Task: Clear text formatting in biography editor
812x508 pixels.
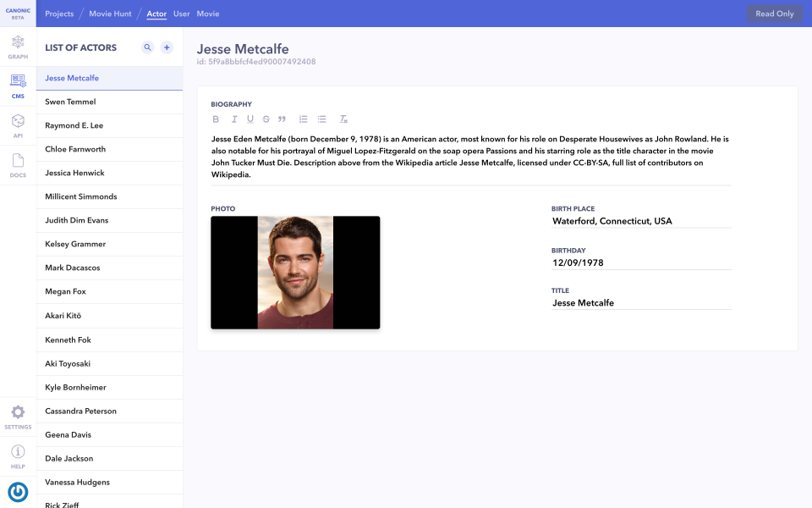Action: click(x=343, y=119)
